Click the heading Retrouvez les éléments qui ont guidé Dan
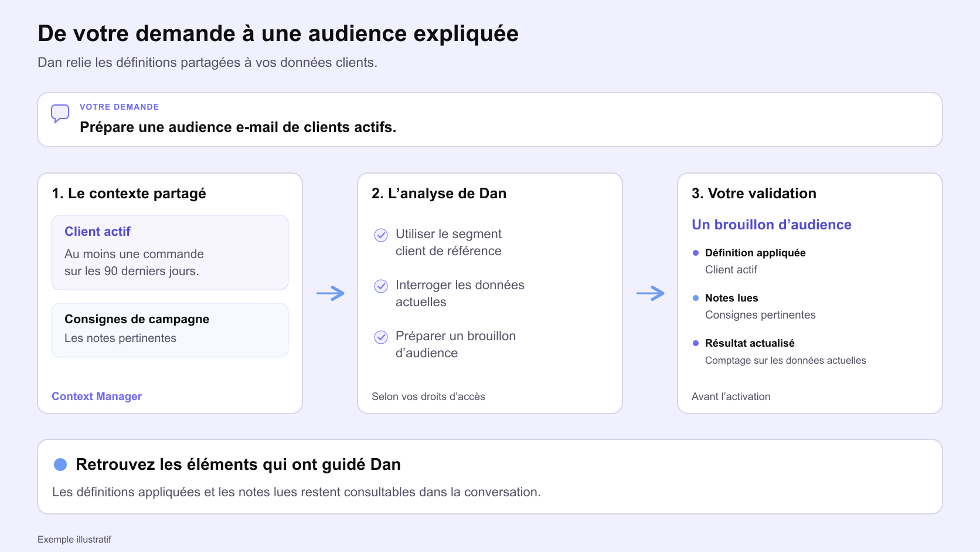This screenshot has height=552, width=980. pyautogui.click(x=239, y=465)
